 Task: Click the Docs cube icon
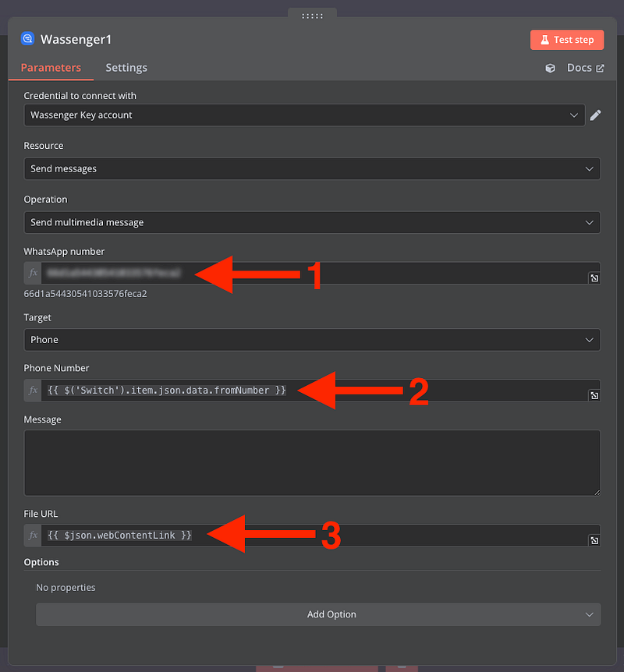pyautogui.click(x=551, y=68)
